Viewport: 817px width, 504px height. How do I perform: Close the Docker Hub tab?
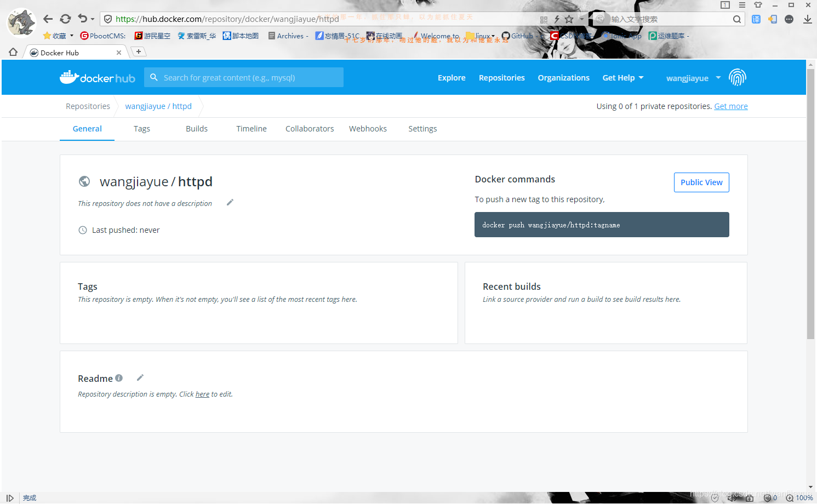pos(119,53)
